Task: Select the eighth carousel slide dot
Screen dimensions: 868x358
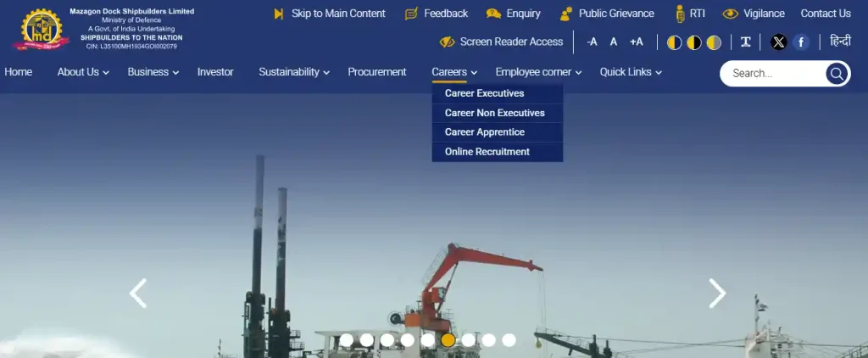Action: pyautogui.click(x=489, y=339)
